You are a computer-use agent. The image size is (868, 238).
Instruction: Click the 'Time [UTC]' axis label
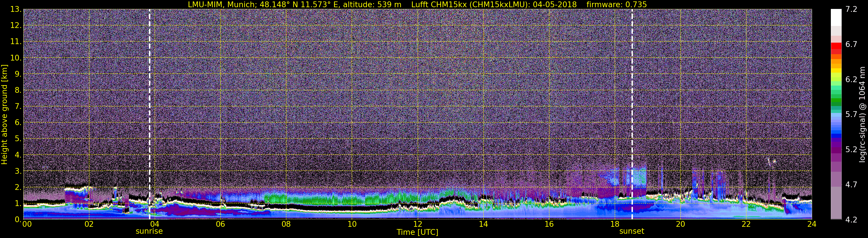[x=417, y=232]
